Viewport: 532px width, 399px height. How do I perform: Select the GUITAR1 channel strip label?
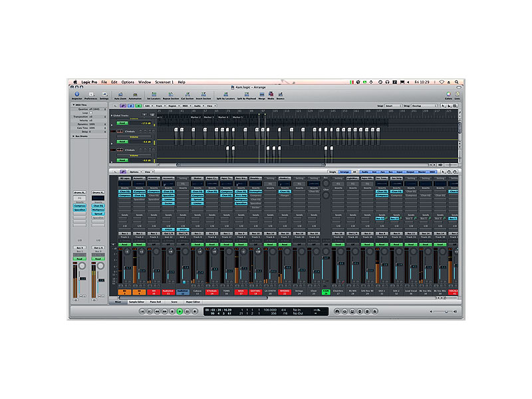255,292
